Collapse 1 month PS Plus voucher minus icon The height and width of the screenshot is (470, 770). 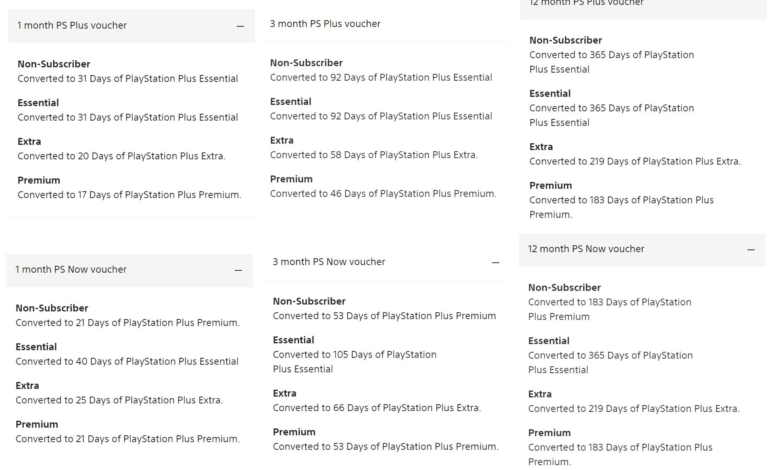[x=240, y=25]
